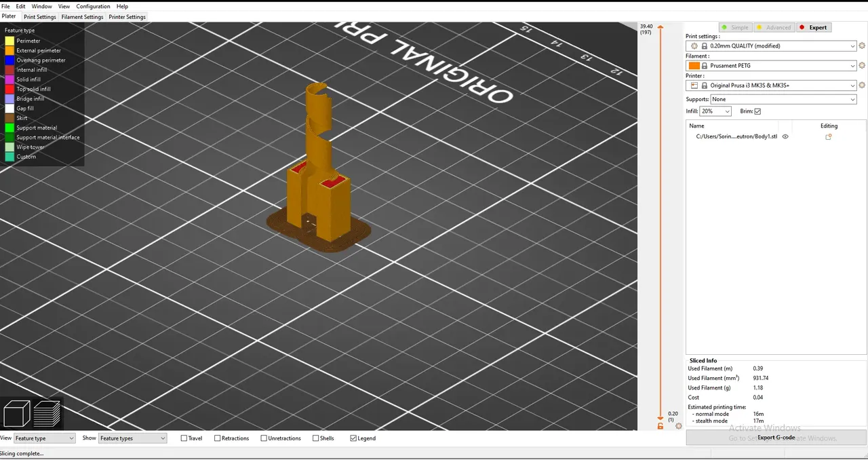
Task: Switch to 3D editor view cube icon
Action: (17, 413)
